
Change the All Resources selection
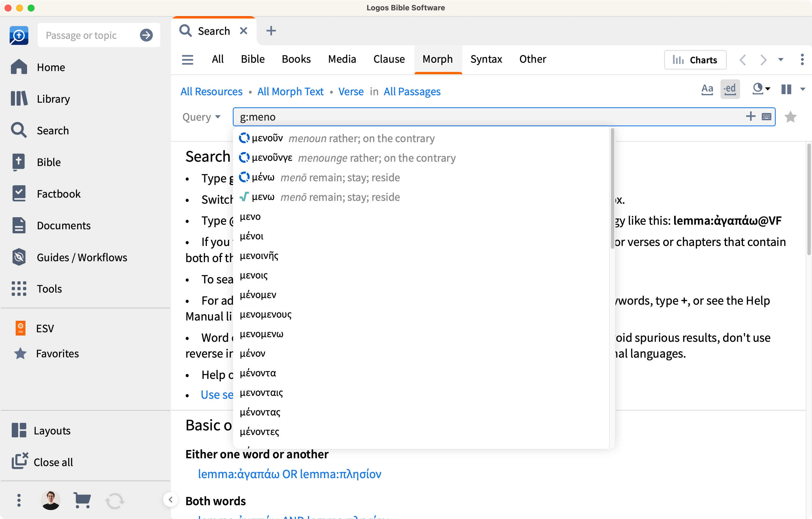(211, 91)
